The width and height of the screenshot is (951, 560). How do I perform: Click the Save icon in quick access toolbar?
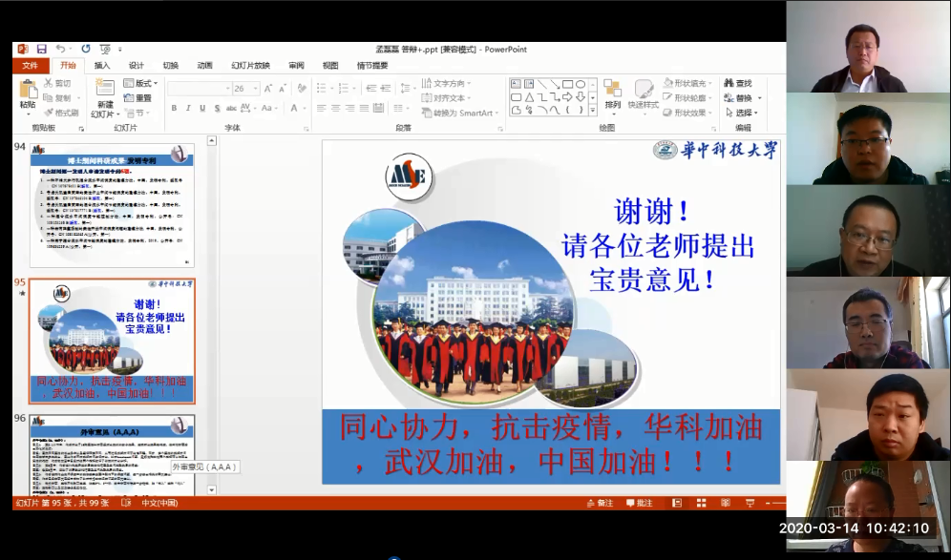41,49
